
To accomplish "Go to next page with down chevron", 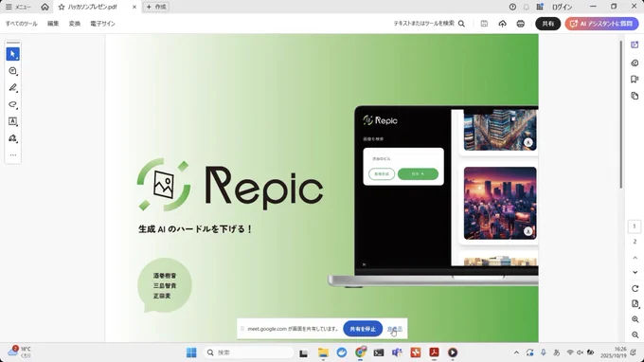I will (635, 272).
